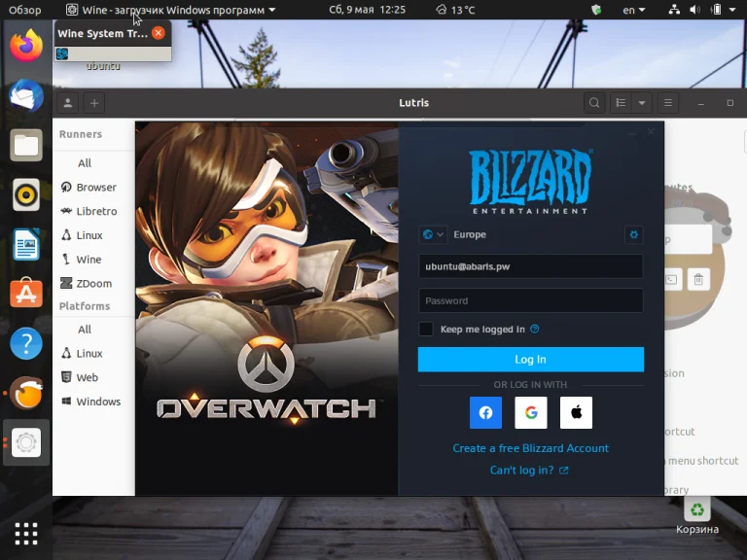Click the volume icon in top bar

pos(695,10)
